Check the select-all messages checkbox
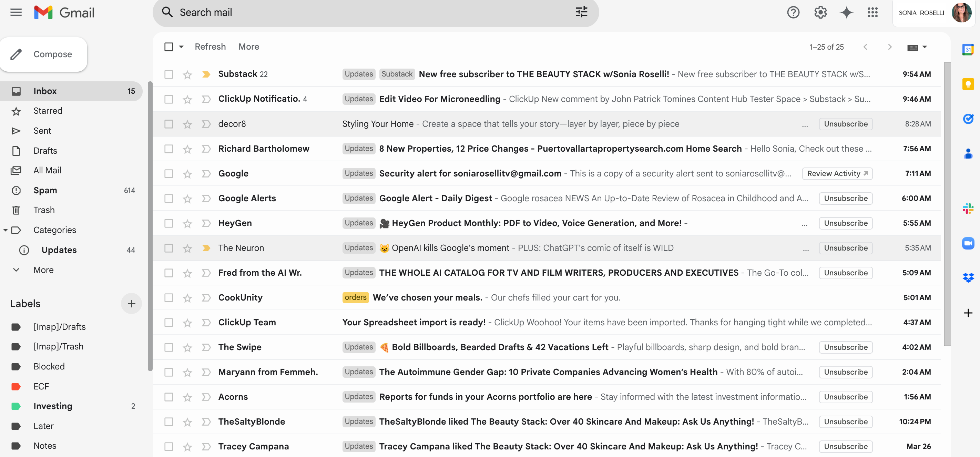 click(169, 47)
